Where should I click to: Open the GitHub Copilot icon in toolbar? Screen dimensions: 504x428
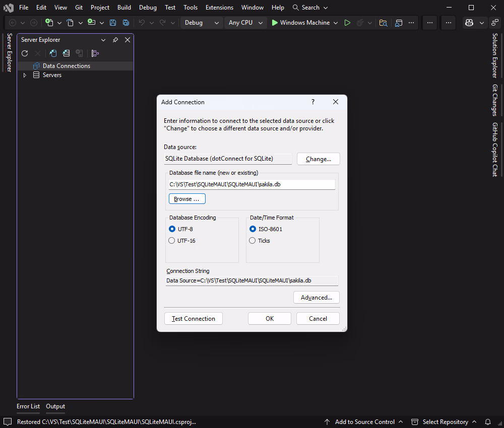(x=470, y=23)
